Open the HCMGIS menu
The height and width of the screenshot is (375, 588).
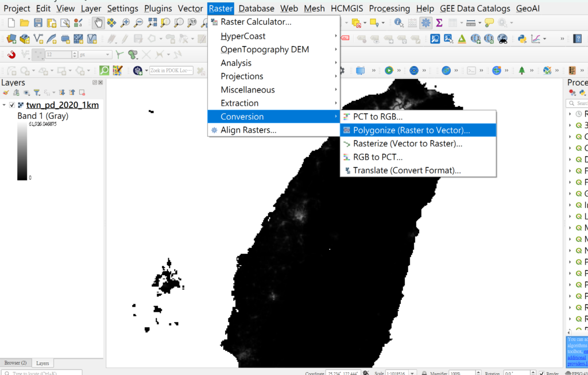346,8
